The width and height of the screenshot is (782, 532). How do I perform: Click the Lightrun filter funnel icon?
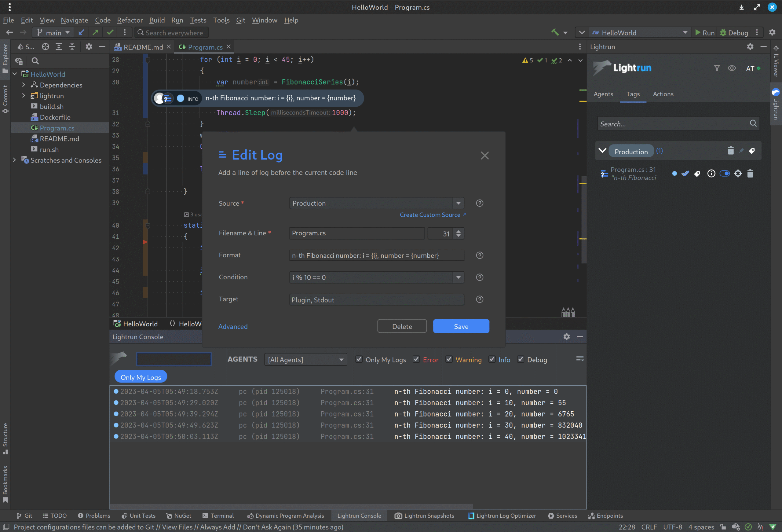717,68
